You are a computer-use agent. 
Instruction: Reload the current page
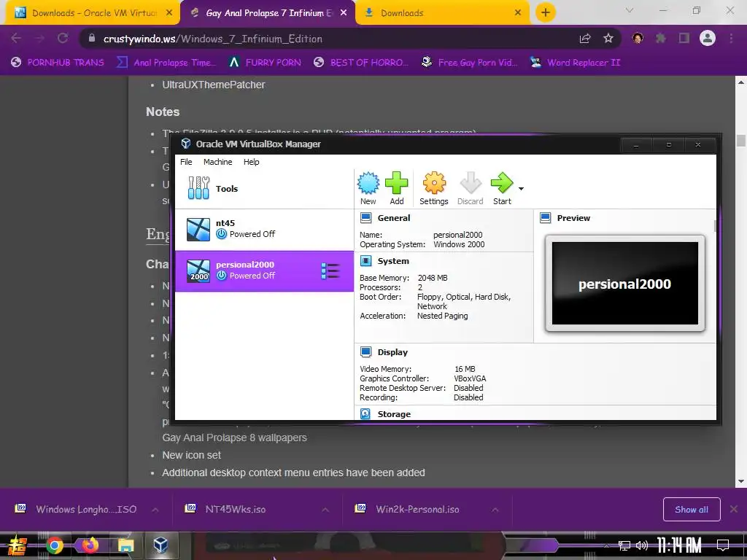63,39
